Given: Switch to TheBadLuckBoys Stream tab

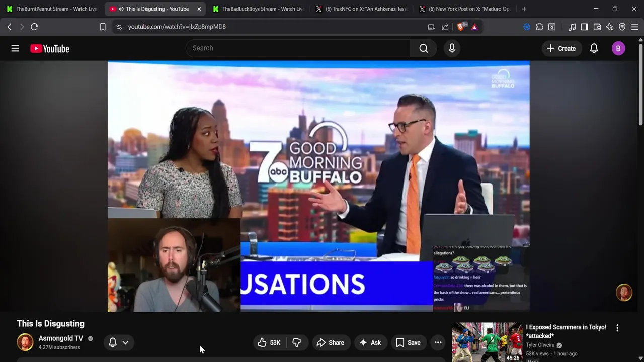Looking at the screenshot, I should [258, 9].
